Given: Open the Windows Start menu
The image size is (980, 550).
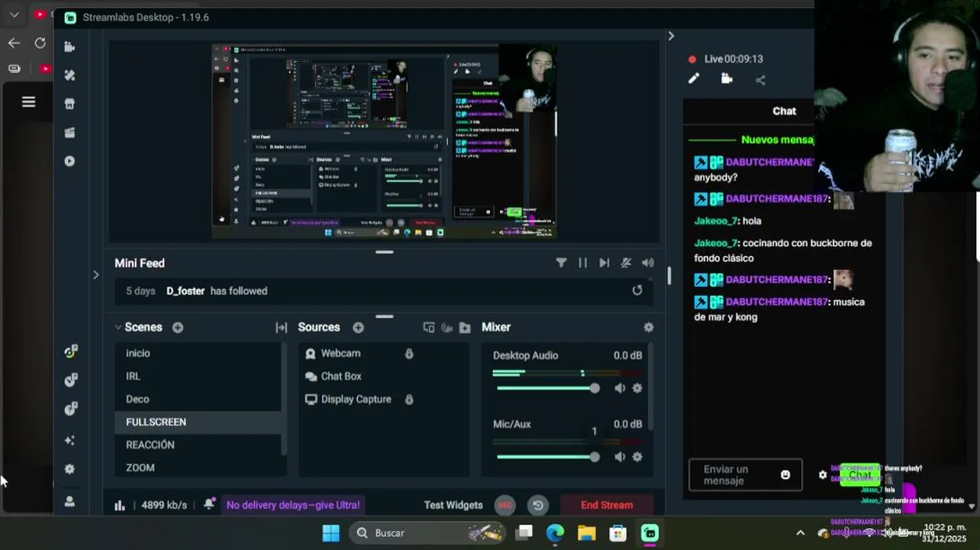Looking at the screenshot, I should 330,532.
